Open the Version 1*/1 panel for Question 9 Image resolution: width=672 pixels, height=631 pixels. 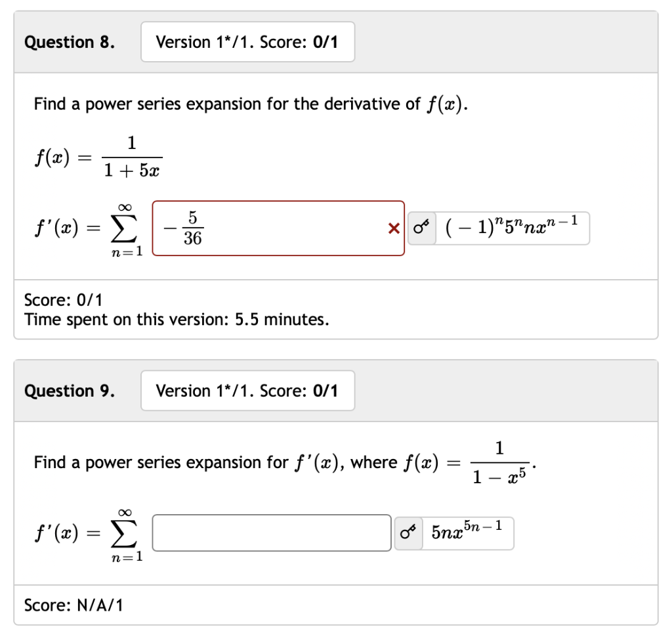click(247, 391)
